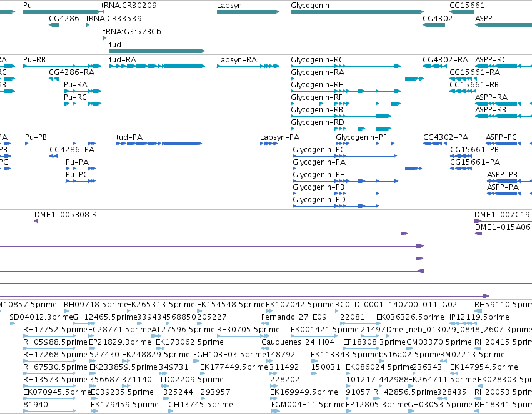Select polypeptide 'Glycogenin-PD'
532x414 pixels.
click(319, 200)
